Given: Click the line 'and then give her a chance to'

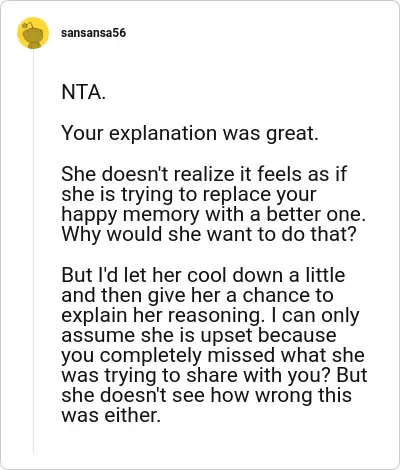Looking at the screenshot, I should 197,295.
